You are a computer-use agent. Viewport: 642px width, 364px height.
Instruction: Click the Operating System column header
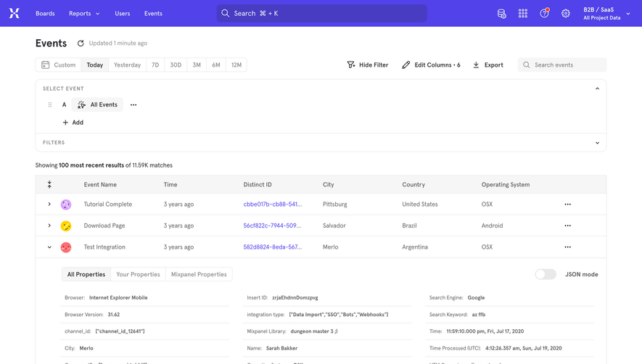(x=506, y=185)
